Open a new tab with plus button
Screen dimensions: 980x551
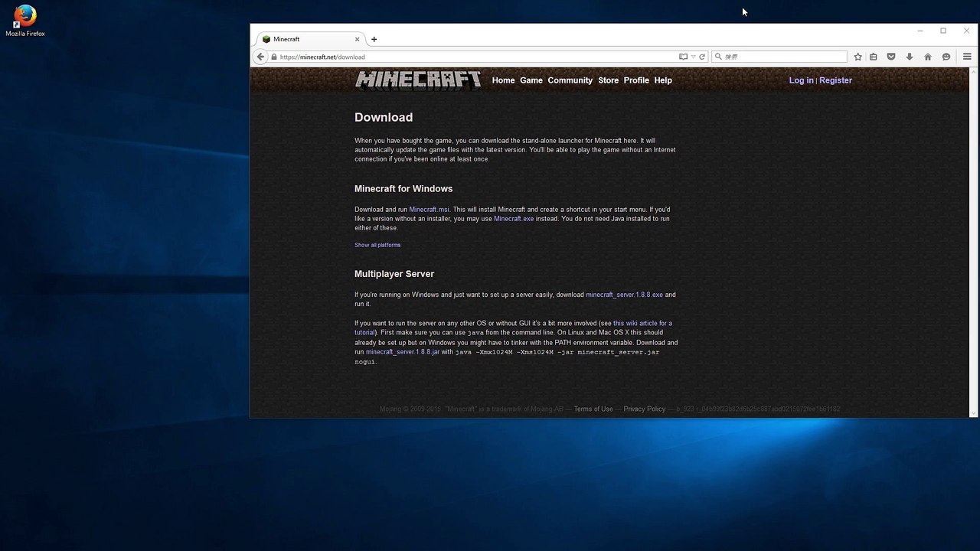tap(374, 39)
